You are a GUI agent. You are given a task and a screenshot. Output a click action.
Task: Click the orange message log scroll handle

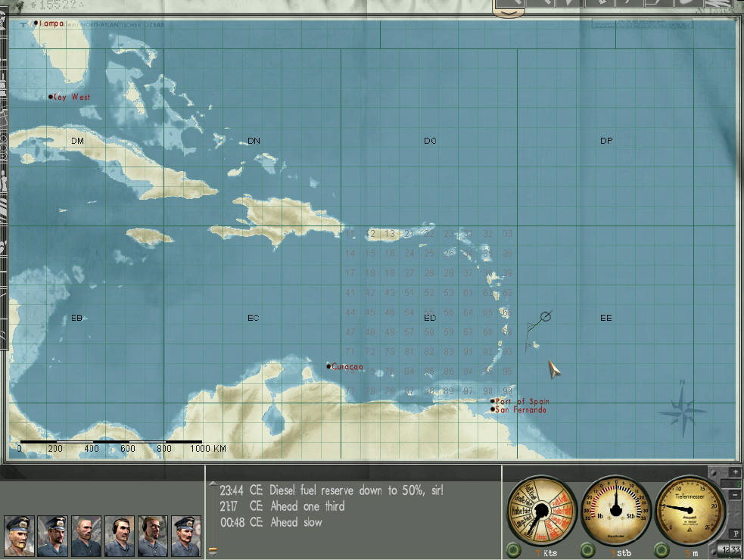coord(213,551)
